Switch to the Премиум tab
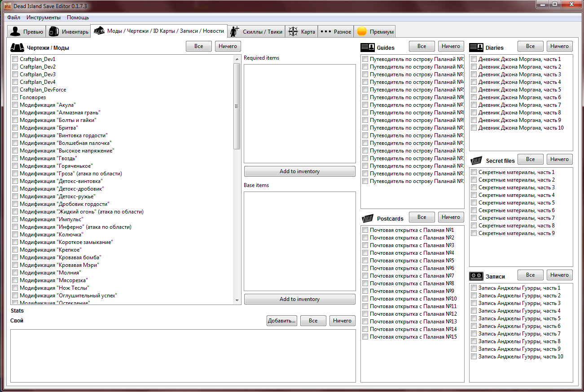 pos(375,31)
